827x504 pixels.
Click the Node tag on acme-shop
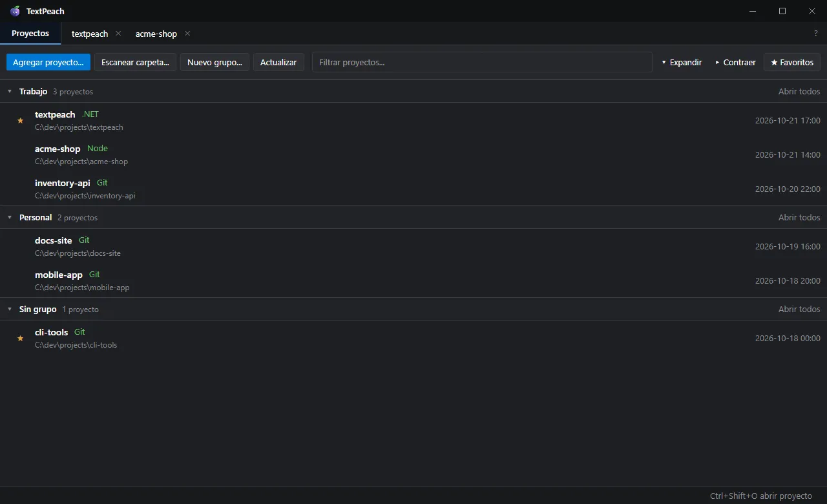(x=98, y=149)
